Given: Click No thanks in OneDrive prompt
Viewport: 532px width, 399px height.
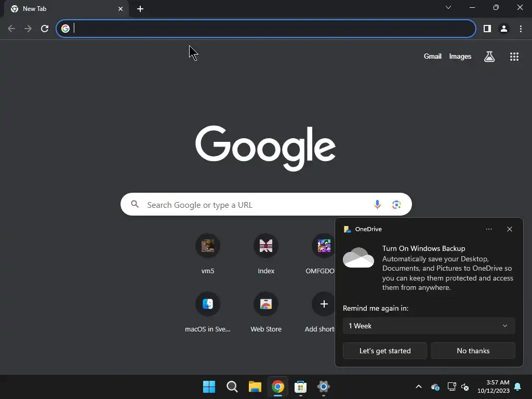Looking at the screenshot, I should click(x=473, y=351).
